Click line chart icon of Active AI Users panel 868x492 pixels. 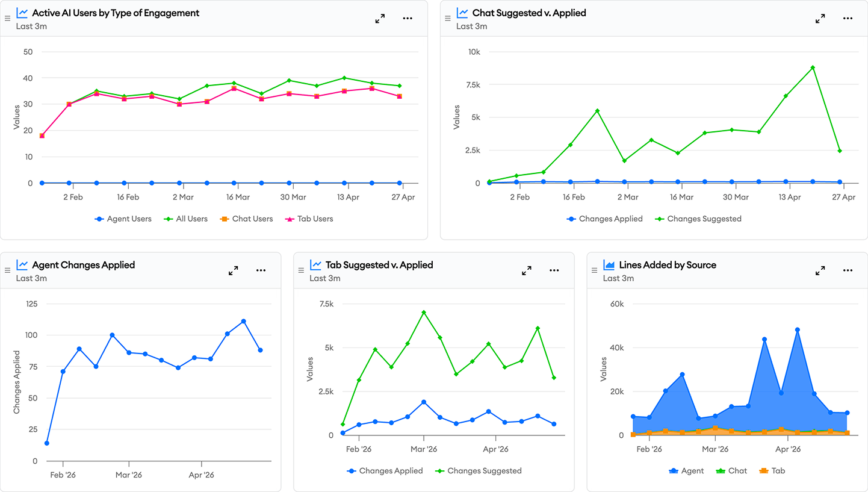(22, 13)
